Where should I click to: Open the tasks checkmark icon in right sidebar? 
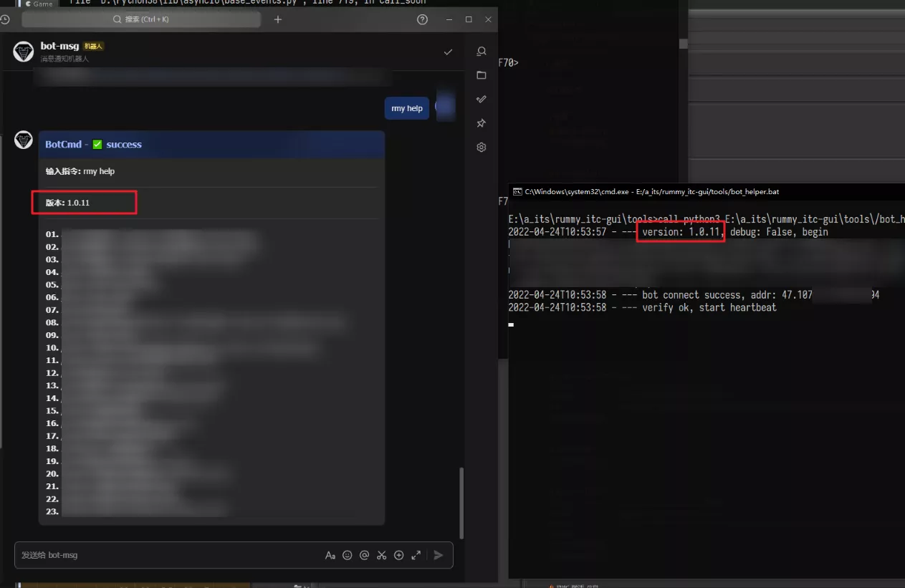click(482, 99)
